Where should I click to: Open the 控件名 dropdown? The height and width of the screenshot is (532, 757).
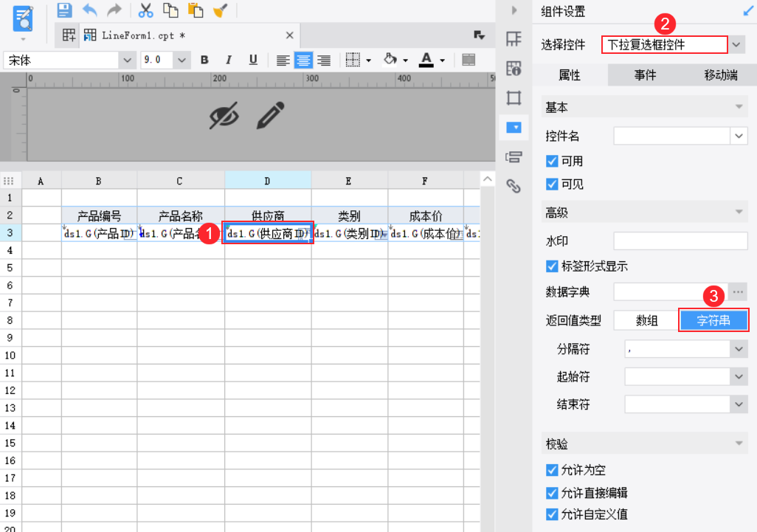pyautogui.click(x=739, y=137)
